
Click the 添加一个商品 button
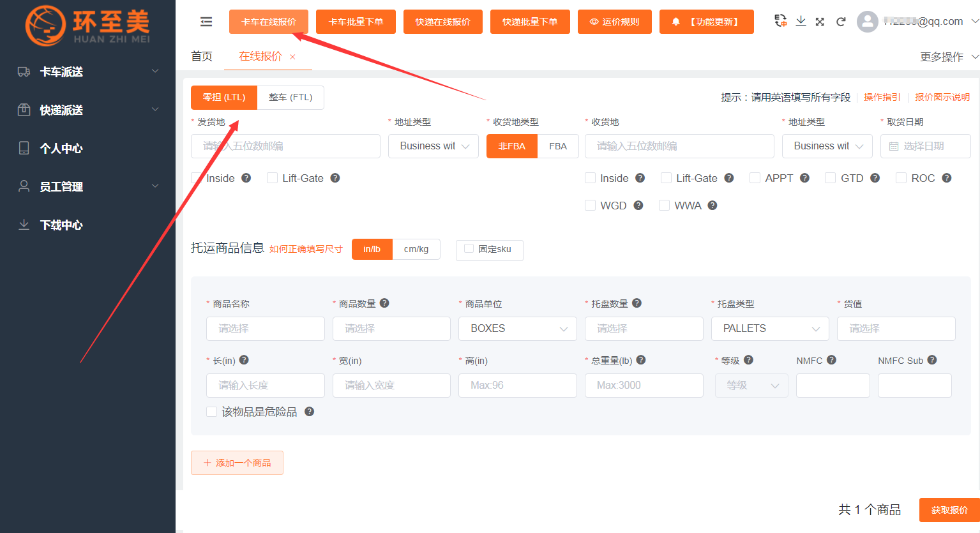(237, 463)
